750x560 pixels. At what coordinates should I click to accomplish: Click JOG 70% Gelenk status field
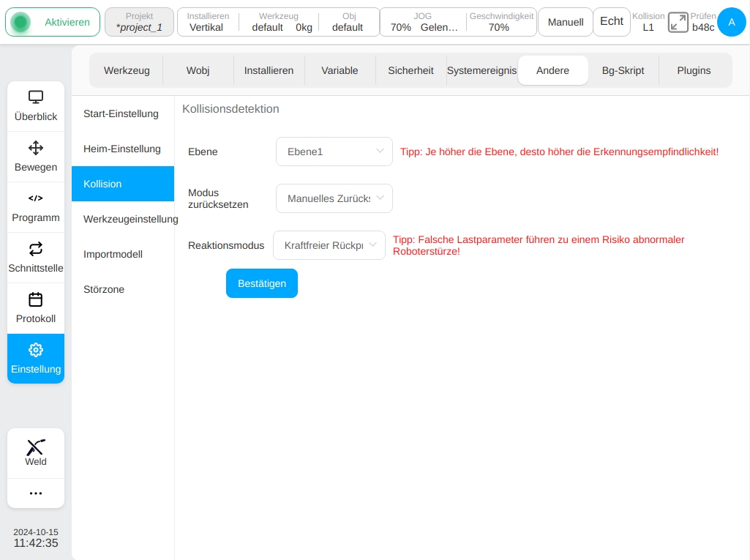pyautogui.click(x=423, y=22)
